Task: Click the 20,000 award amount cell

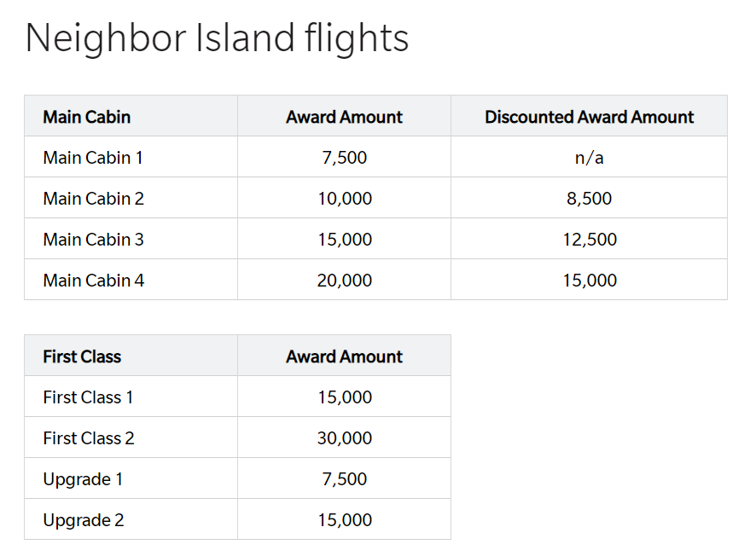Action: point(344,281)
